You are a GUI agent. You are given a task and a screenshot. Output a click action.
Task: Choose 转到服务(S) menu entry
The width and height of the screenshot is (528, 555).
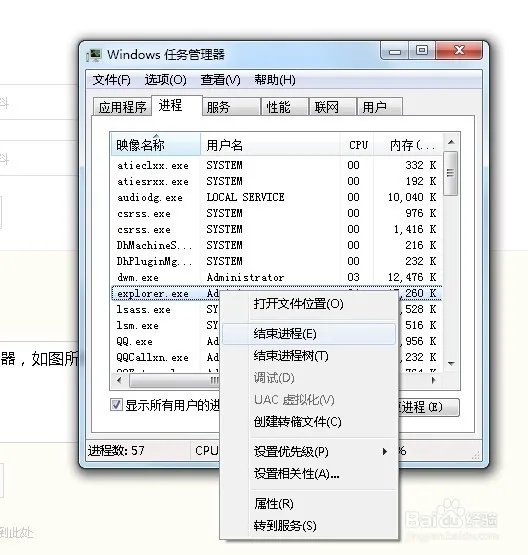pyautogui.click(x=309, y=526)
